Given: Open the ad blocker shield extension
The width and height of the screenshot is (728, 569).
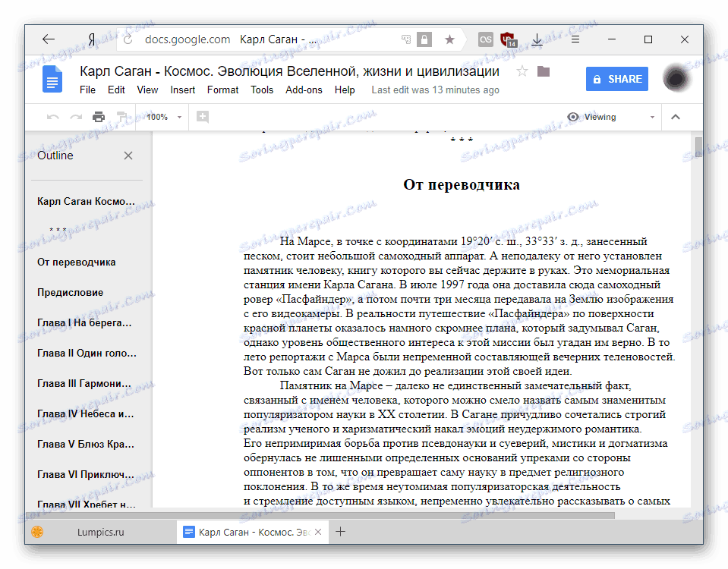Looking at the screenshot, I should coord(509,39).
